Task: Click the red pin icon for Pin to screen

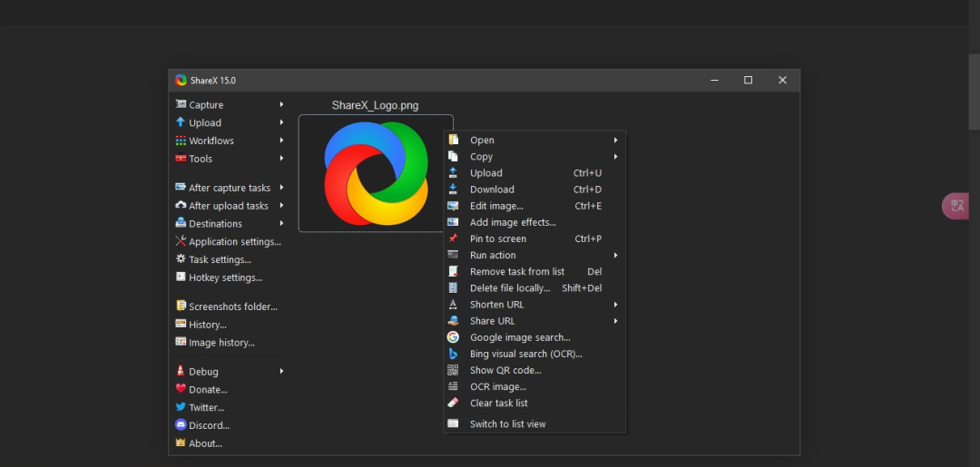Action: tap(453, 238)
